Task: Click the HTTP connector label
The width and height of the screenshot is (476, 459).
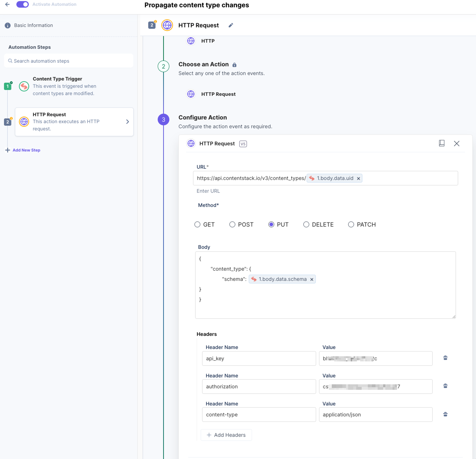Action: [x=208, y=41]
